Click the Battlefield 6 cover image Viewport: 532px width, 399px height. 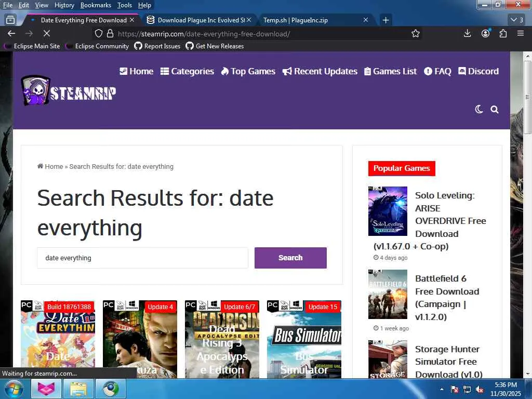coord(388,294)
